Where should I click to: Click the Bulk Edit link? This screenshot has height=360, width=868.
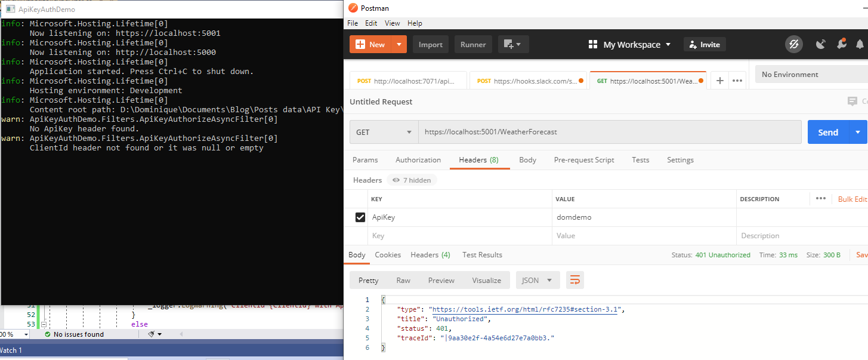point(852,199)
